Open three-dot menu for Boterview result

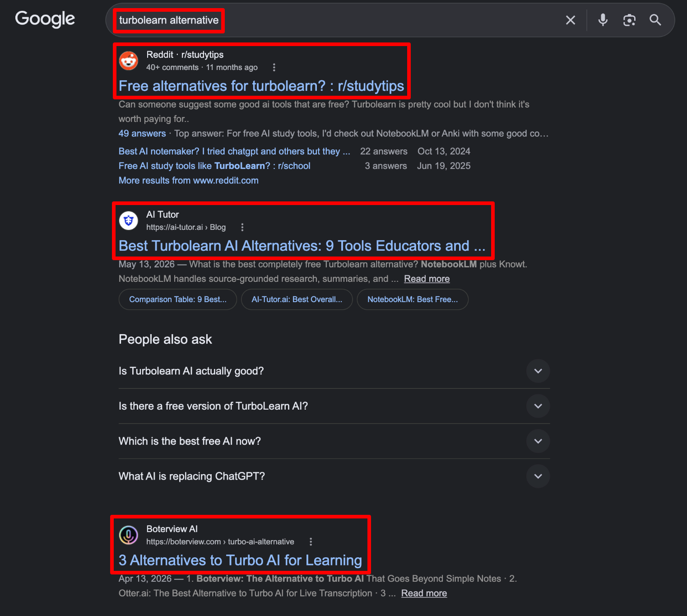tap(311, 541)
